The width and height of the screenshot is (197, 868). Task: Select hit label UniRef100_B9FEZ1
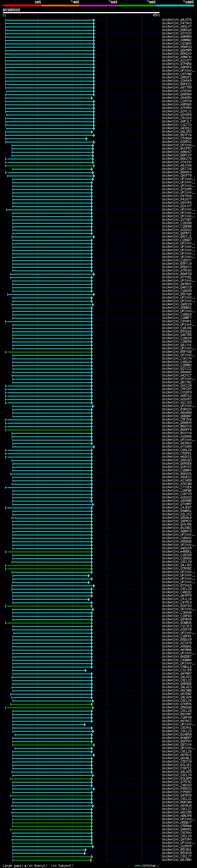click(177, 84)
